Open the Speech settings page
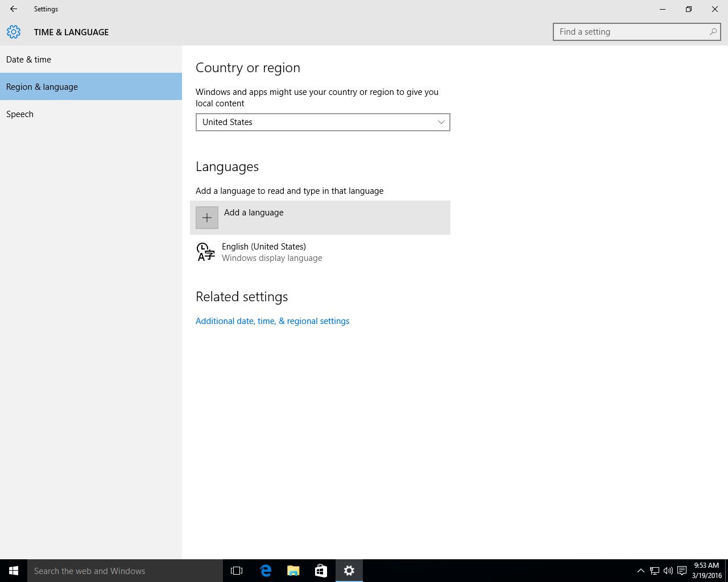This screenshot has height=582, width=728. point(91,114)
